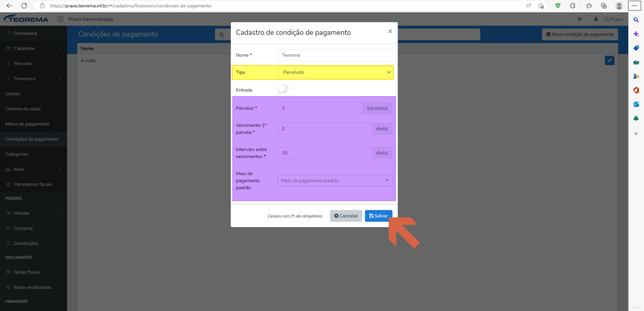Click the Parcelas number field
Viewport: 644px width, 311px height.
pos(320,108)
